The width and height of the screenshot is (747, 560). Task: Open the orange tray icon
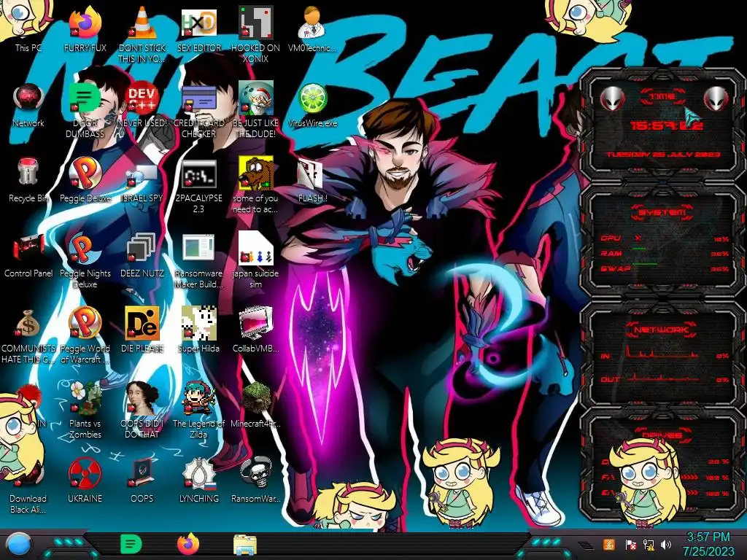[608, 544]
